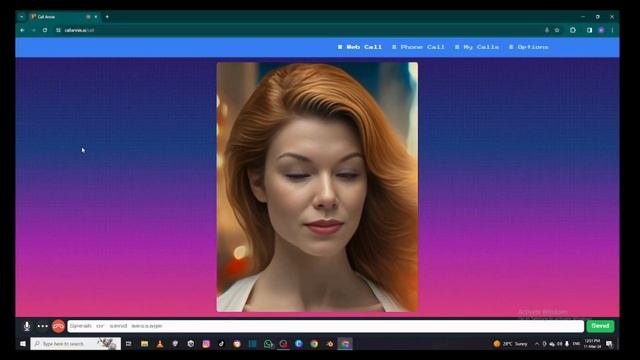
Task: Open the notification center icon
Action: 609,344
